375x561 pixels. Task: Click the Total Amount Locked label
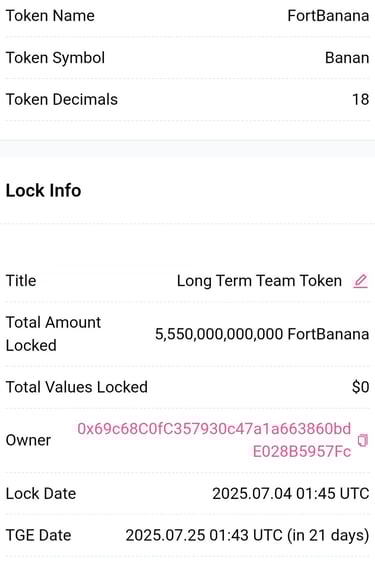pyautogui.click(x=53, y=334)
